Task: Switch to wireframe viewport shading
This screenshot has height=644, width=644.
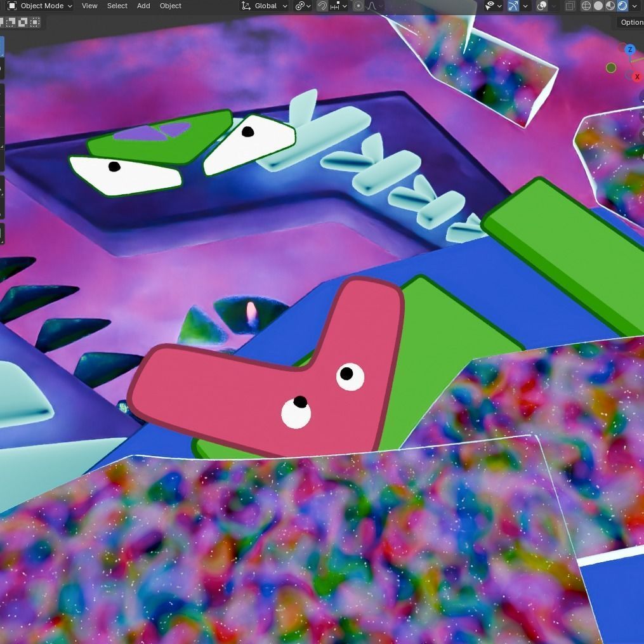Action: 586,6
